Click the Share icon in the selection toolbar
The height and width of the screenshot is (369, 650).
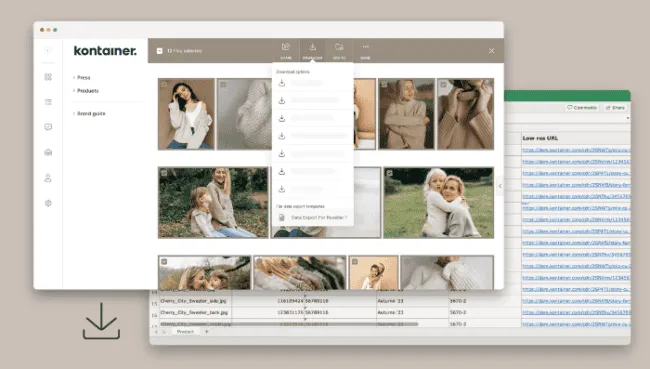pos(286,47)
